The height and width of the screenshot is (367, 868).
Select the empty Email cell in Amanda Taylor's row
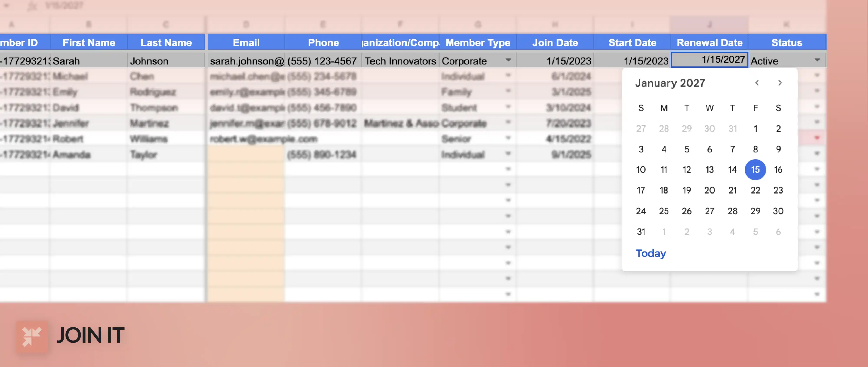coord(246,154)
